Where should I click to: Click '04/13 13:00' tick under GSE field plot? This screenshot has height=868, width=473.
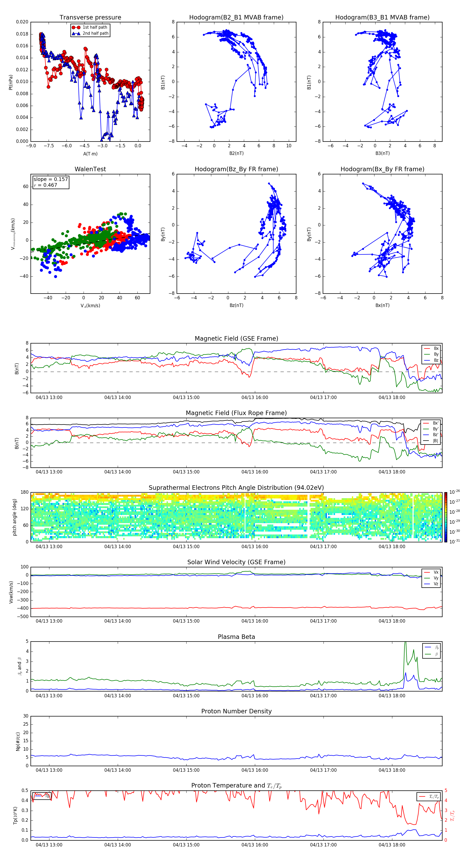tap(49, 398)
